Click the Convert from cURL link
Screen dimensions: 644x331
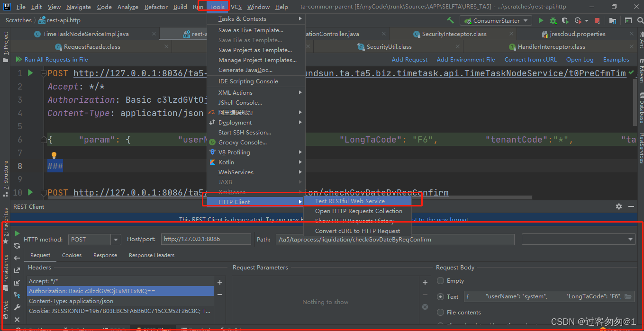[530, 59]
